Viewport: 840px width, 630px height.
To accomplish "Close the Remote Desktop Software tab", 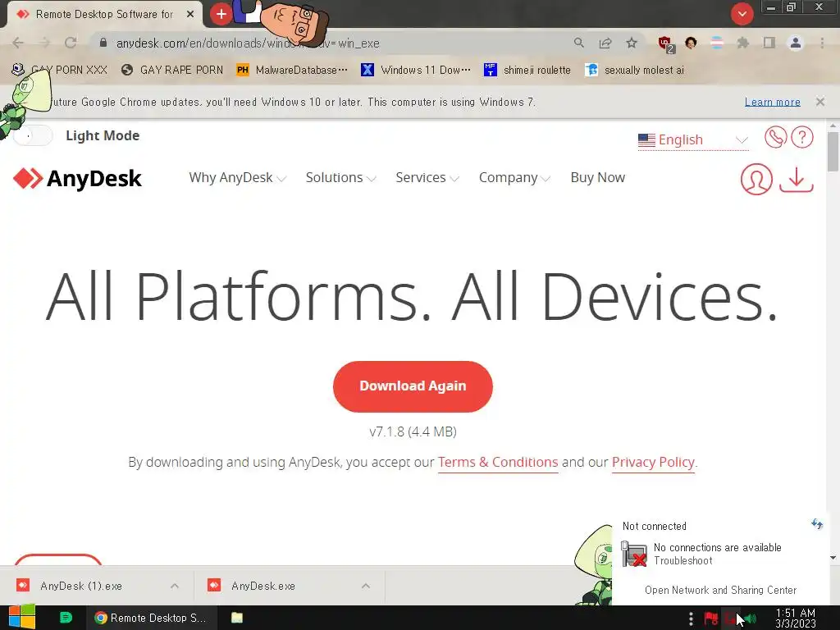I will [x=190, y=15].
